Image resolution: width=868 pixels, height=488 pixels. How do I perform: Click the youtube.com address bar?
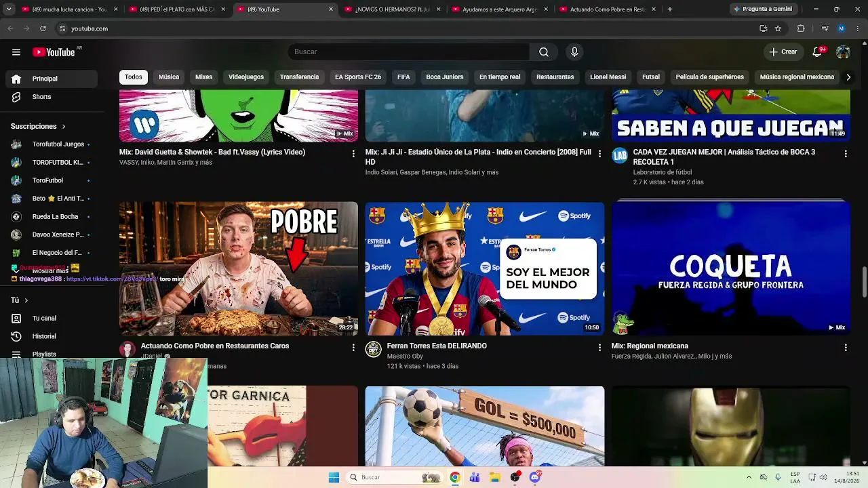407,28
